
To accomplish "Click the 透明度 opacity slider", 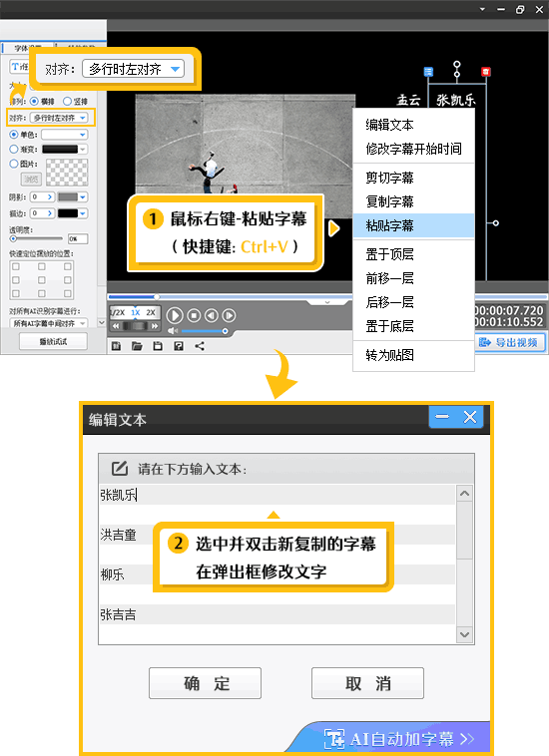I will tap(36, 238).
